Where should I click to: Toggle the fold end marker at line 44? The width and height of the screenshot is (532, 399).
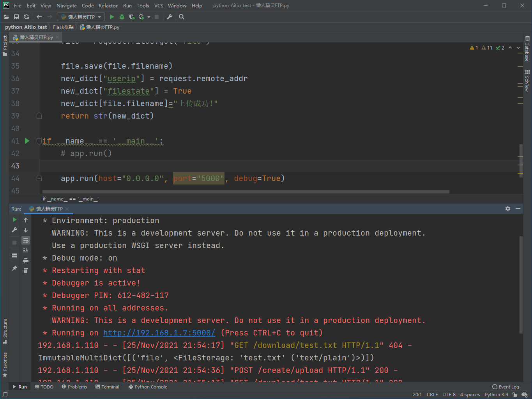[x=39, y=178]
